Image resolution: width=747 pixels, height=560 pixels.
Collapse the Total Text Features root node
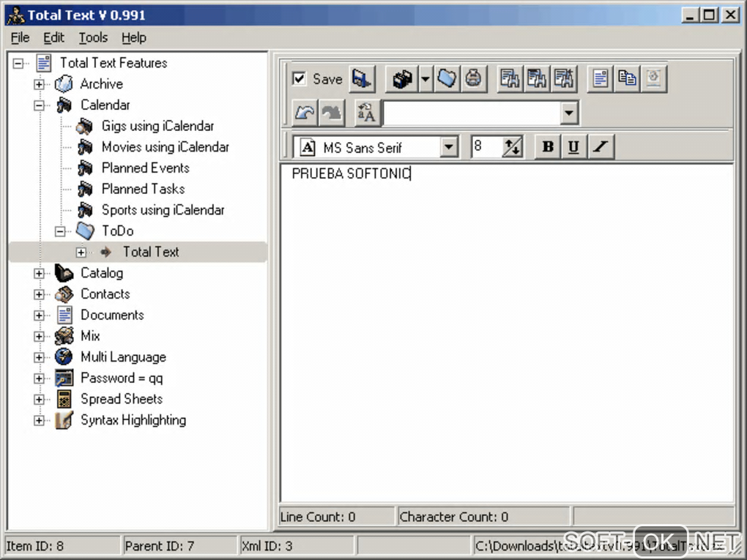pos(18,63)
